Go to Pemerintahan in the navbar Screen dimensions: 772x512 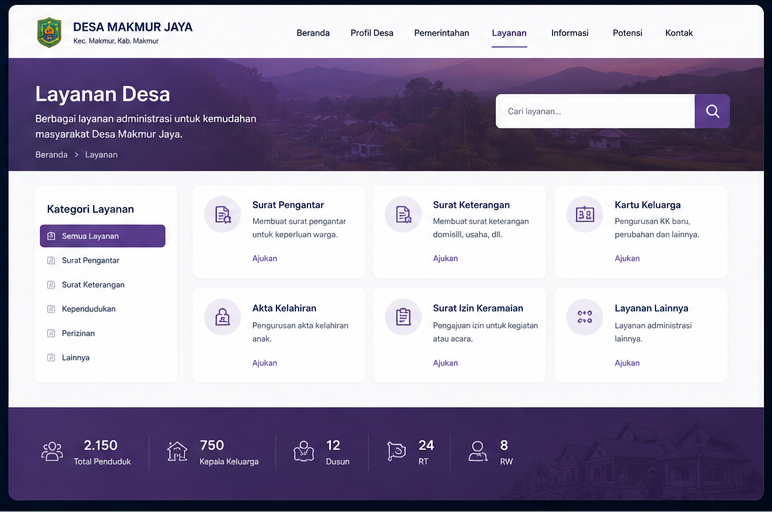(x=442, y=33)
